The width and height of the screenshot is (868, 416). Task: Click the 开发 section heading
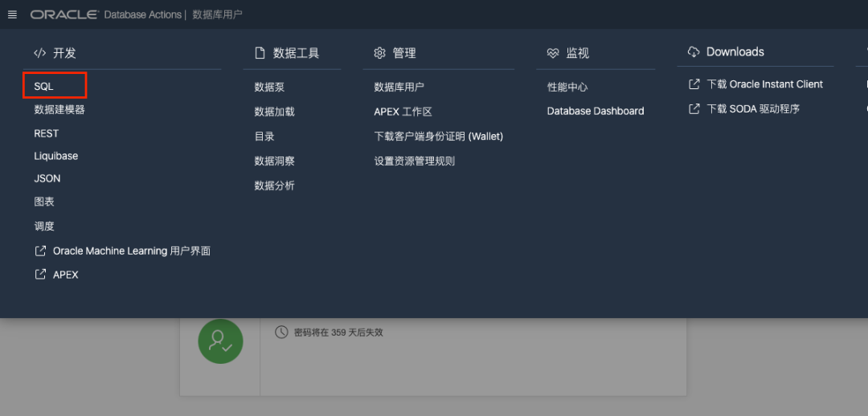(x=64, y=53)
